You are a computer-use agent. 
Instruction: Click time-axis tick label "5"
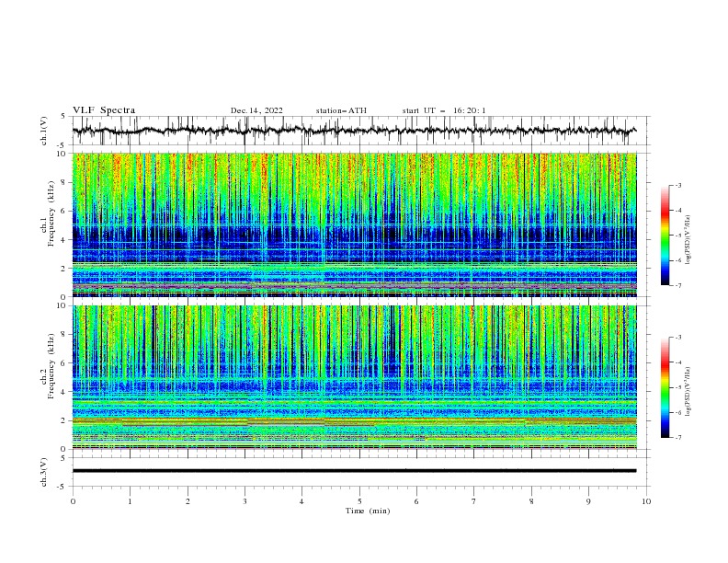pos(359,501)
